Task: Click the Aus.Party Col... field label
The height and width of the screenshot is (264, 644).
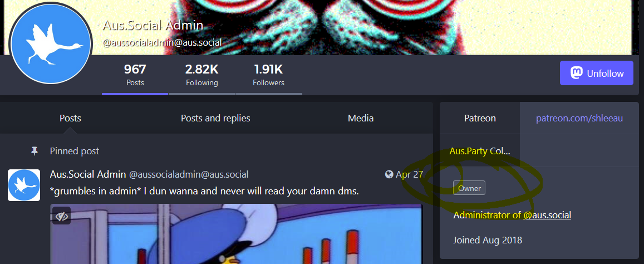Action: pyautogui.click(x=480, y=151)
